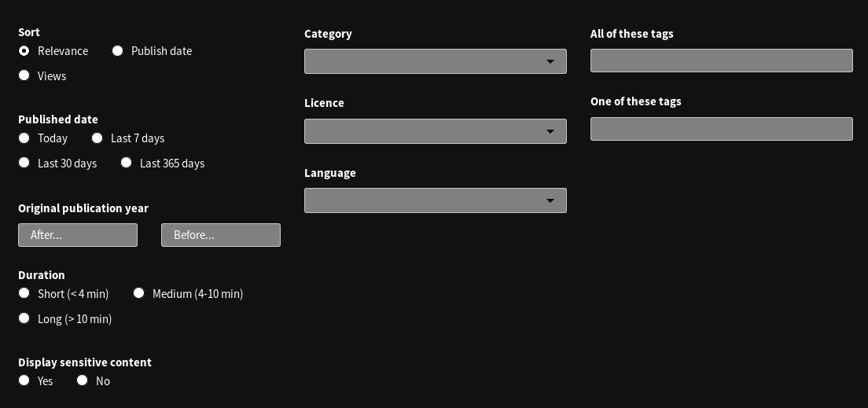
Task: Focus the One of these tags input
Action: coord(721,129)
